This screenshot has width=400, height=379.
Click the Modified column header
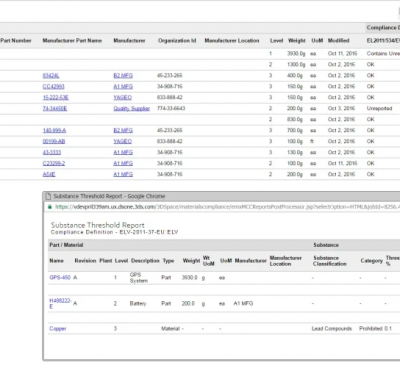click(x=338, y=41)
